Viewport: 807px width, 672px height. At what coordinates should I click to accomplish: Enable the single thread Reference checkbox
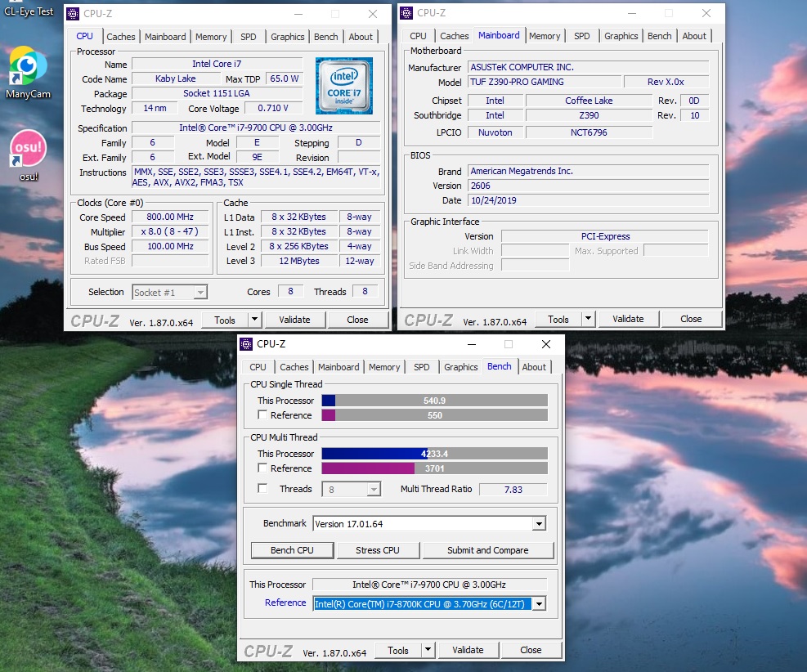pos(262,415)
